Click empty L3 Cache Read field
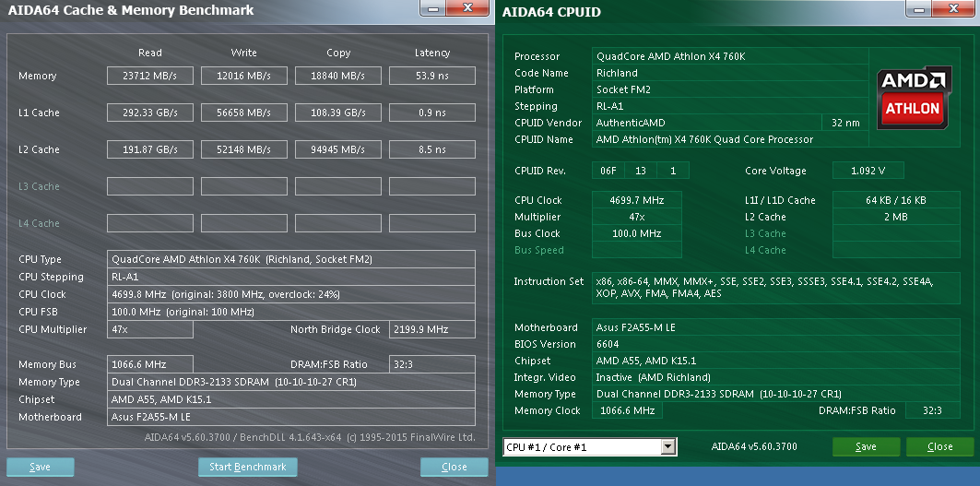The width and height of the screenshot is (980, 486). [x=150, y=186]
